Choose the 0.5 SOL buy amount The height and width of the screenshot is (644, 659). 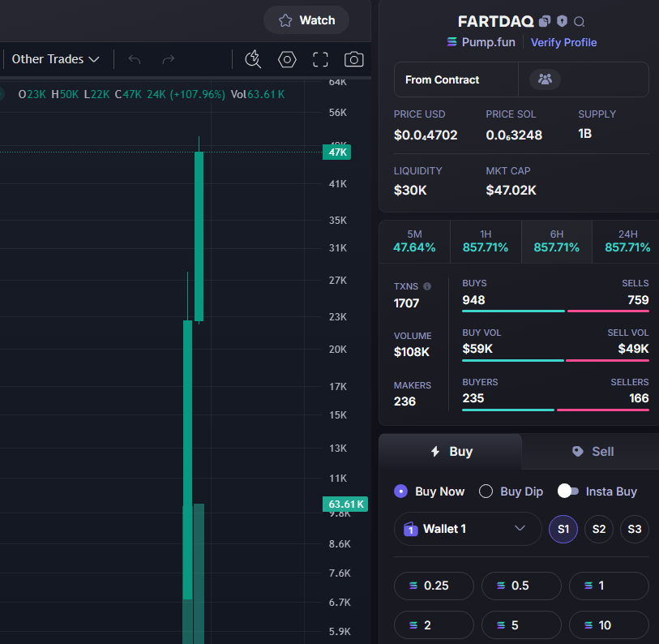pyautogui.click(x=521, y=586)
